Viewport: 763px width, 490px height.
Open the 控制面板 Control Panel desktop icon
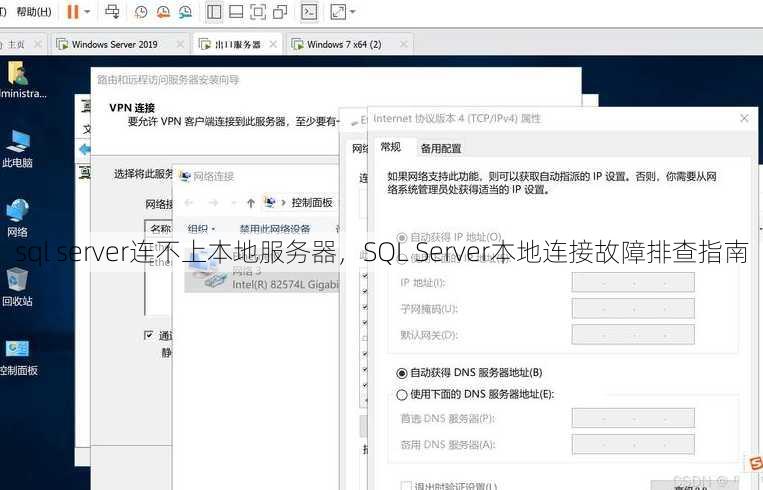click(18, 356)
